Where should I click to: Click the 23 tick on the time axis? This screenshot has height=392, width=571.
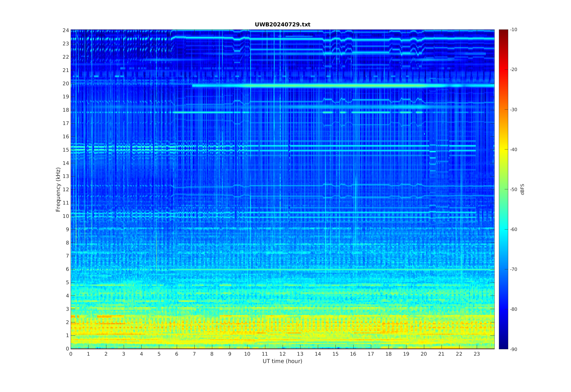pos(477,354)
